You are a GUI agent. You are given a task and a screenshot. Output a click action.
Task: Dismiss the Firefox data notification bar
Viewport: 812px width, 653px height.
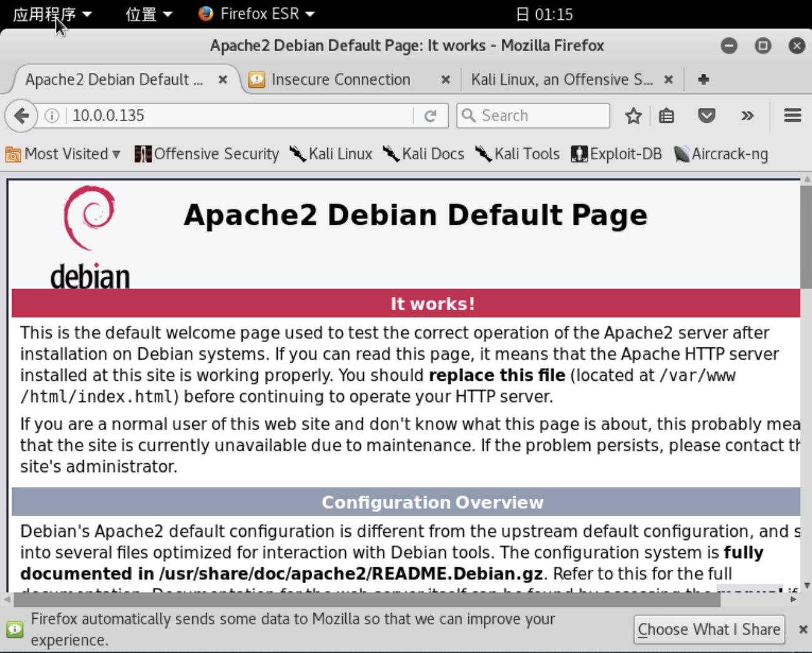(803, 629)
